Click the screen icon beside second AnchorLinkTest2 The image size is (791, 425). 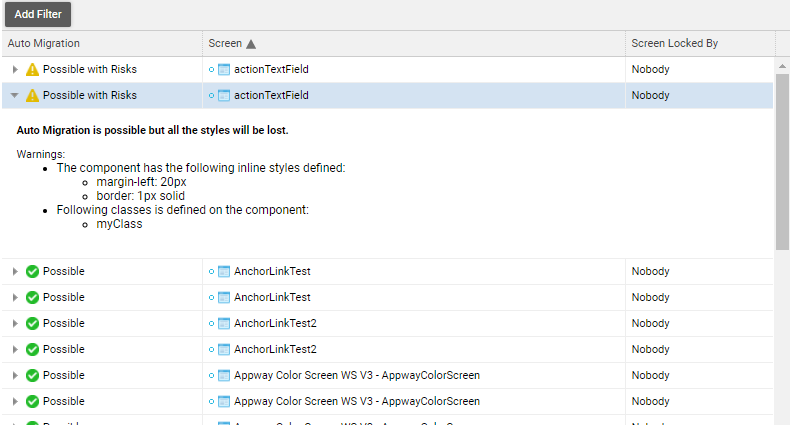click(x=224, y=349)
